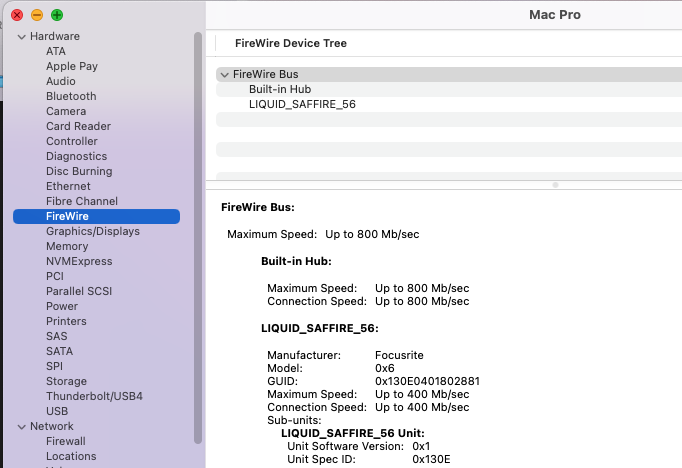
Task: Select Fibre Channel in the sidebar
Action: (x=82, y=201)
